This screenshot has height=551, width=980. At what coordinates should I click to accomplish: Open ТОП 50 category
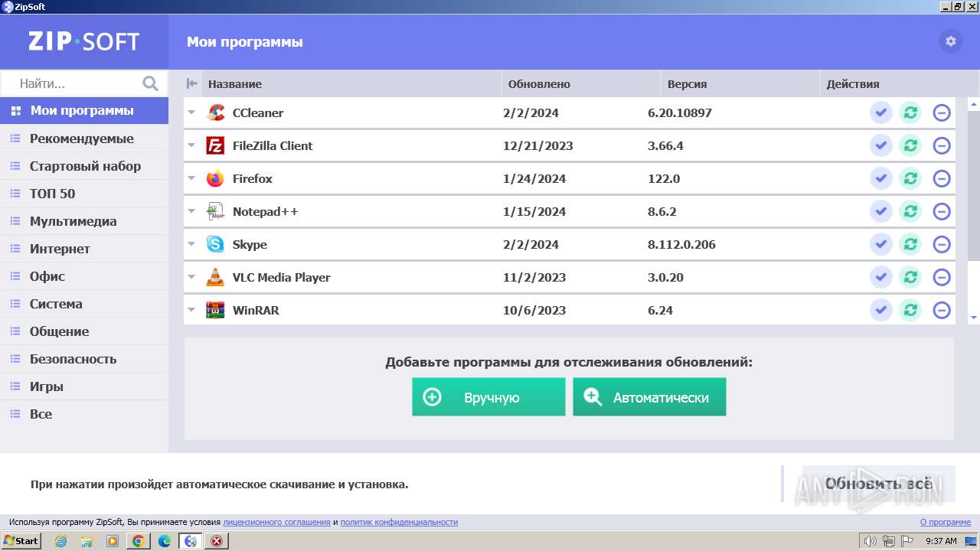pos(84,194)
